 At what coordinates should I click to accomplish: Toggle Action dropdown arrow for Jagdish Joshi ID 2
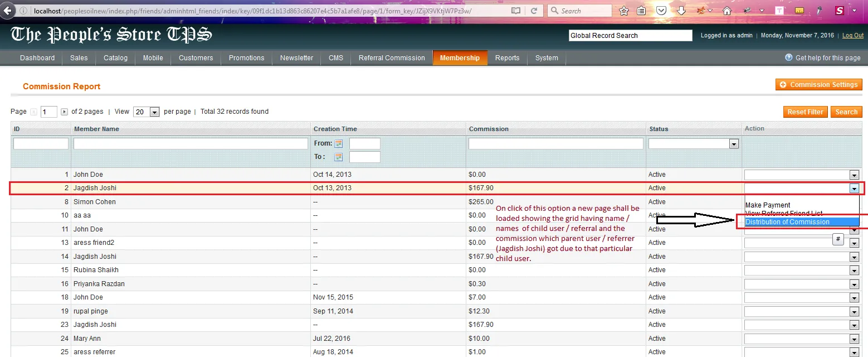click(x=854, y=189)
